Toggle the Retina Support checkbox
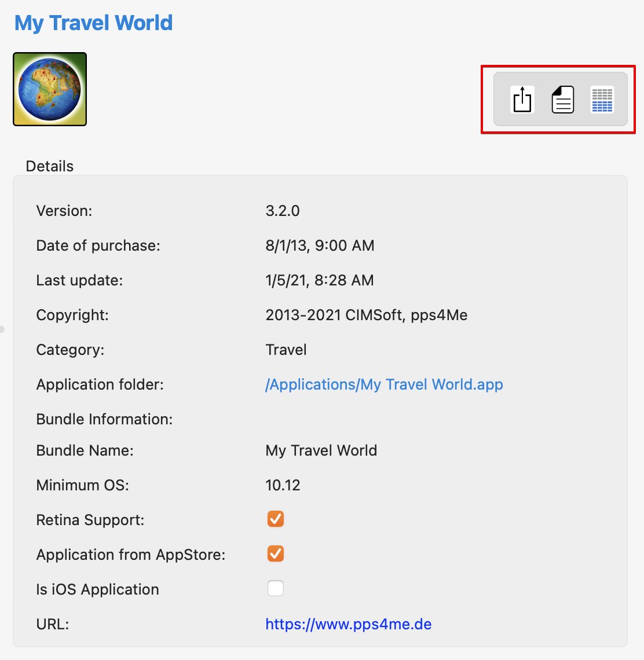 coord(276,519)
